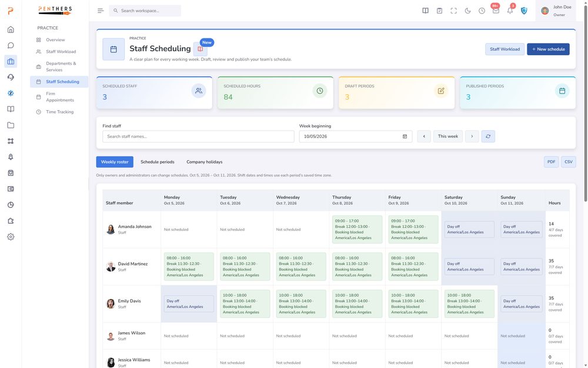Click James Wilson's name in roster

click(x=131, y=333)
